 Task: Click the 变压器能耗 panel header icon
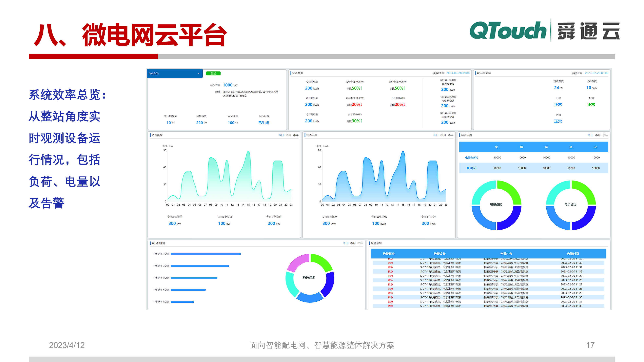tap(151, 243)
